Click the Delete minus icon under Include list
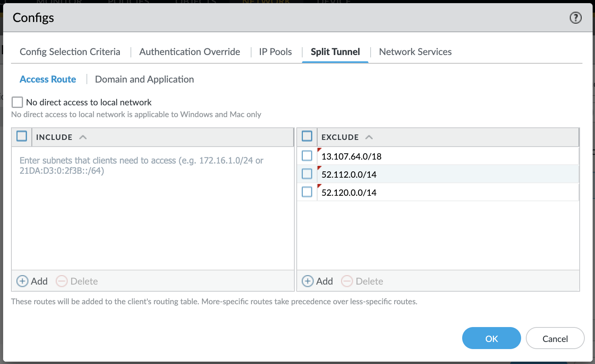Image resolution: width=595 pixels, height=364 pixels. (62, 281)
